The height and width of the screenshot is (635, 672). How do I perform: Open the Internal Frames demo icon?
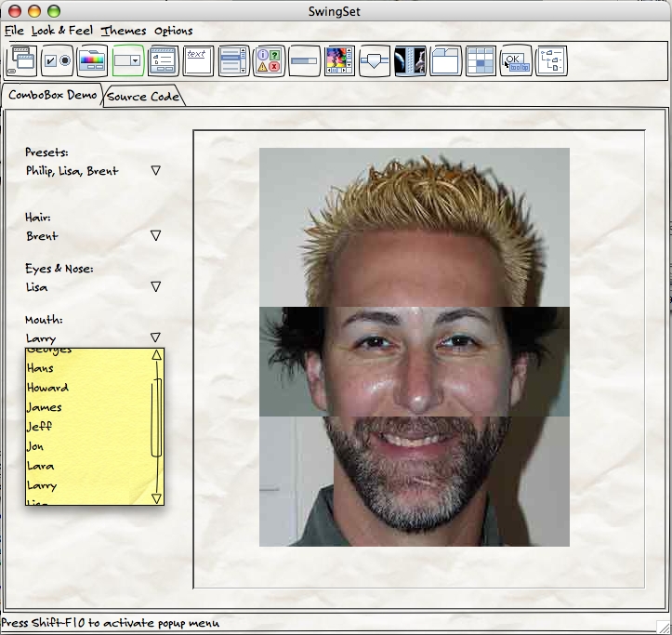coord(21,61)
